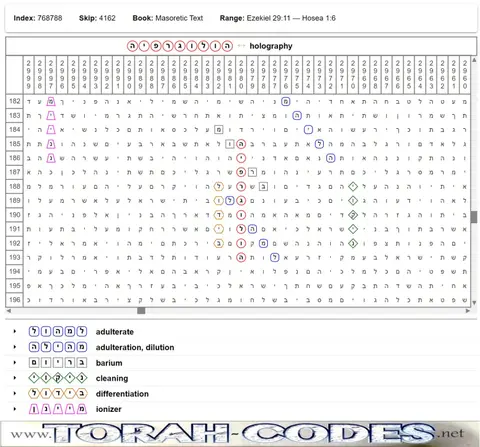Screen dimensions: 480x447
Task: Click the cleaning label
Action: click(x=112, y=378)
